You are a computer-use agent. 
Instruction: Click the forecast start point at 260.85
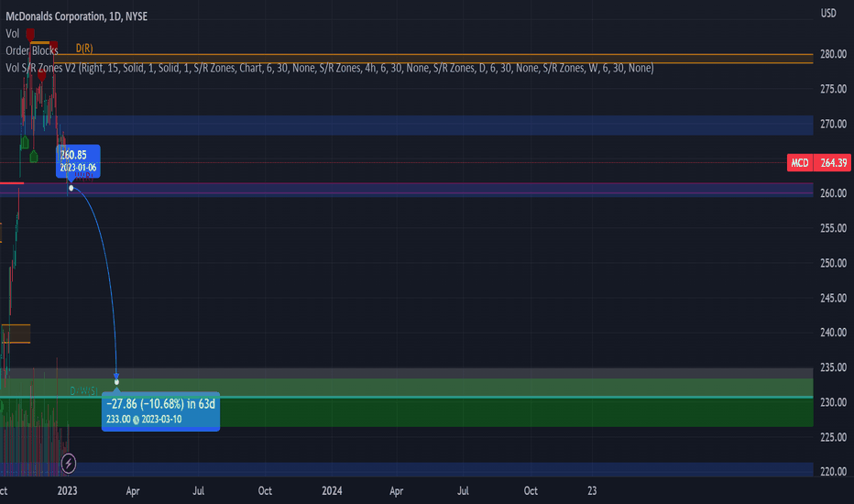click(71, 188)
